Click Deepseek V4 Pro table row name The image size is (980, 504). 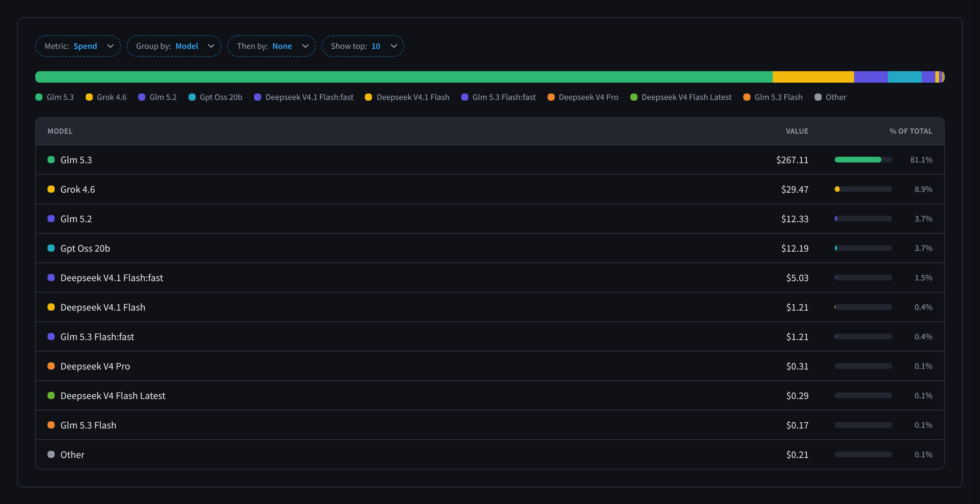click(x=95, y=366)
